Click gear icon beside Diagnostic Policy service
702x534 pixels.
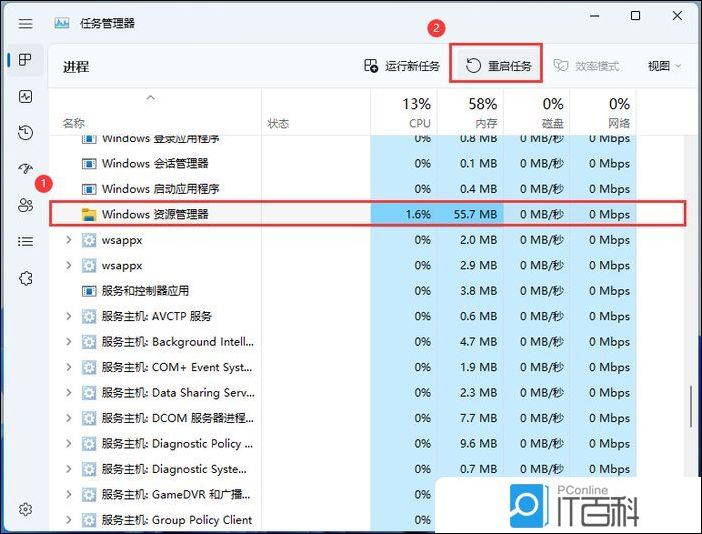pyautogui.click(x=89, y=444)
